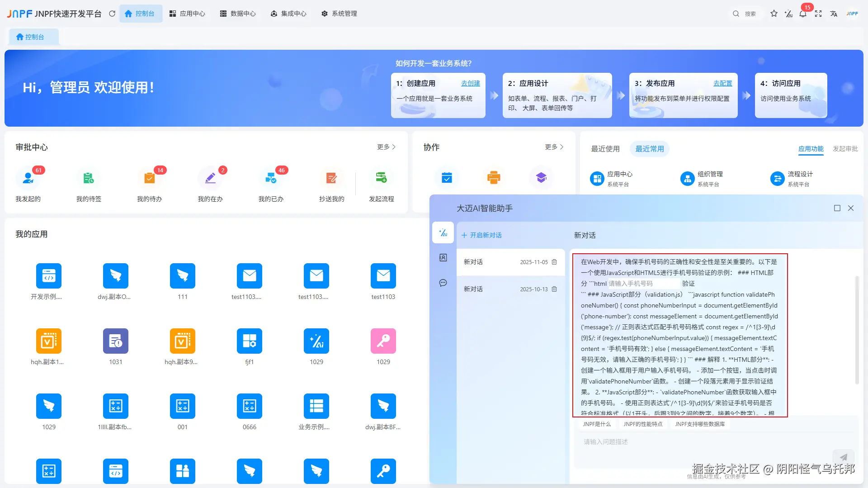Open the AI assistant icon in the top bar
This screenshot has height=488, width=868.
click(x=788, y=14)
